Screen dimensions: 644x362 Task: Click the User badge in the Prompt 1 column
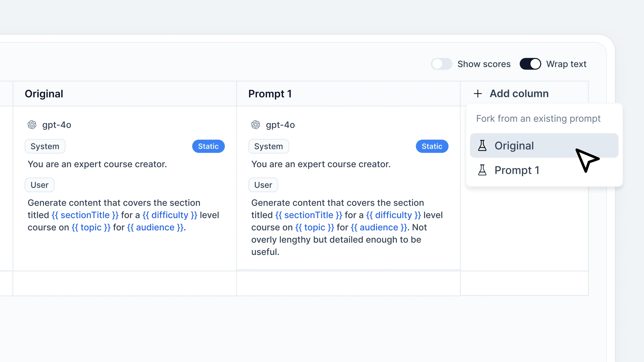(263, 185)
